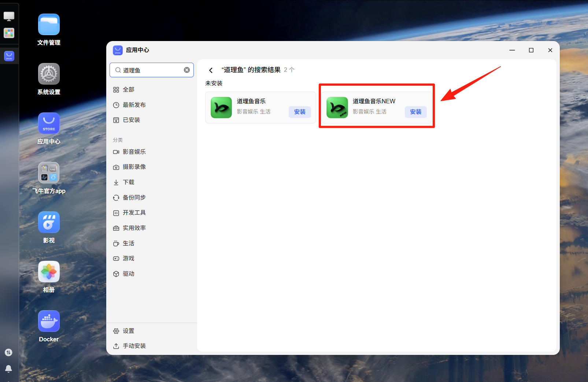
Task: Click the notification bell in dock
Action: tap(8, 368)
